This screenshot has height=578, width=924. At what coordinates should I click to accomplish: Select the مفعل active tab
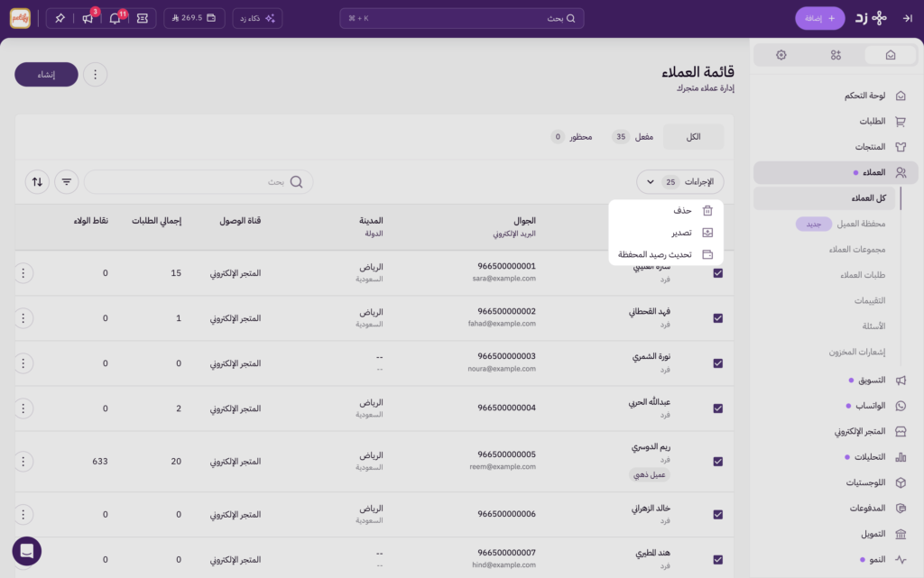pos(633,136)
